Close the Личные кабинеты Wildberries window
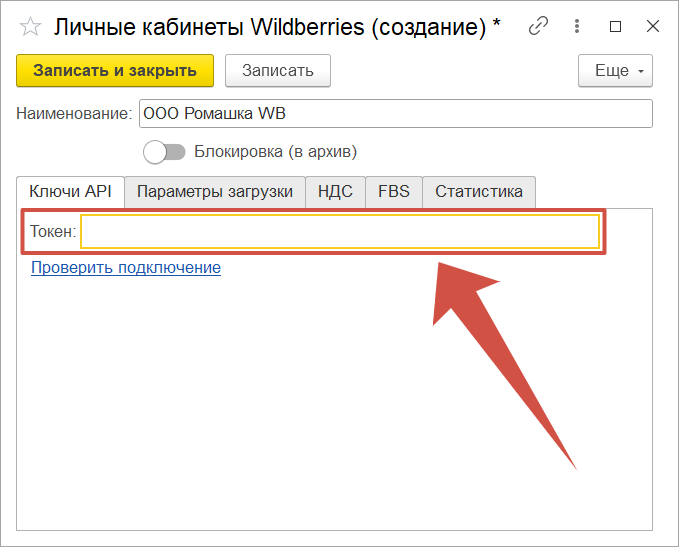The image size is (679, 547). 651,26
